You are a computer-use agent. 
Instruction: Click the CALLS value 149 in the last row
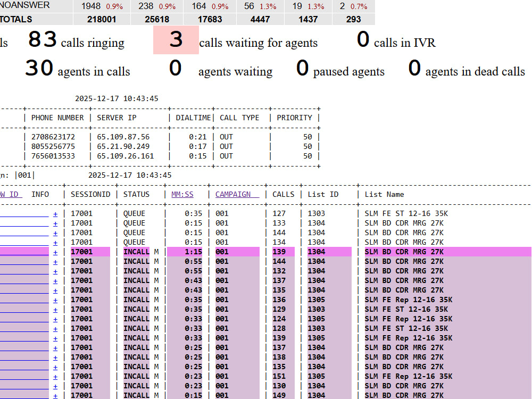[x=279, y=395]
